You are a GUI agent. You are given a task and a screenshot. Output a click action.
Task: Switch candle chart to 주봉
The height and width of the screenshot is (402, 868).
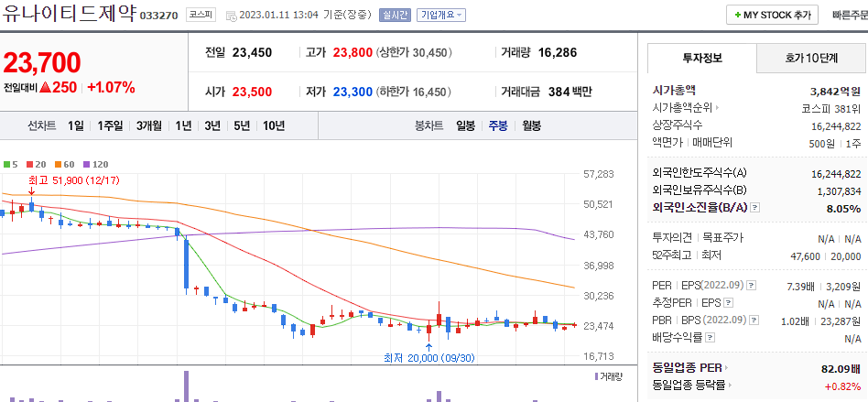[498, 125]
